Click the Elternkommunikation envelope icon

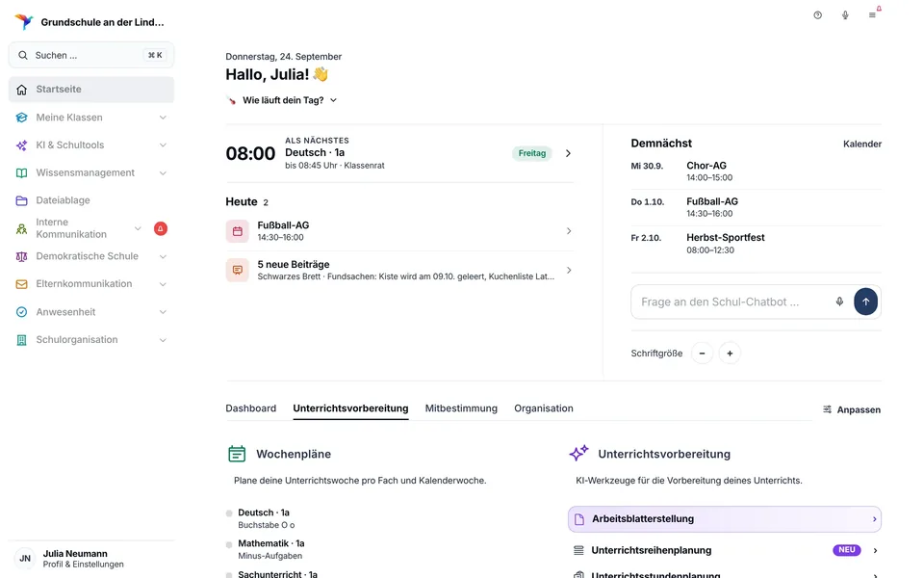(x=22, y=284)
